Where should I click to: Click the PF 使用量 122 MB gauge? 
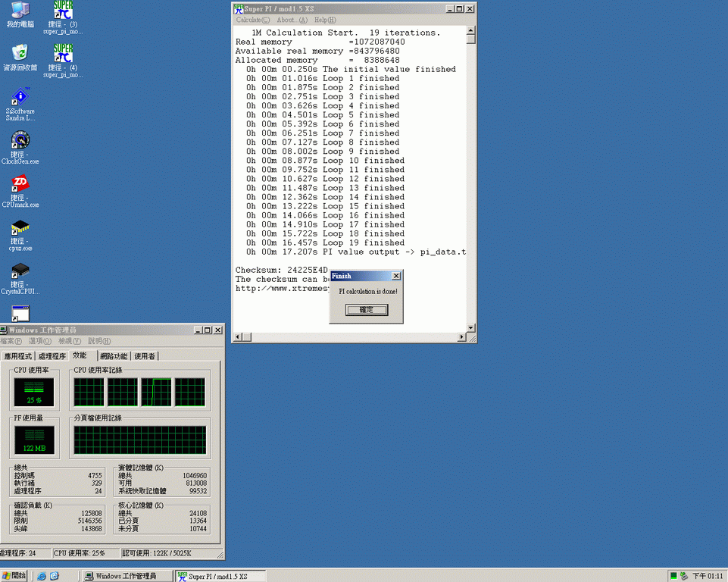[34, 440]
